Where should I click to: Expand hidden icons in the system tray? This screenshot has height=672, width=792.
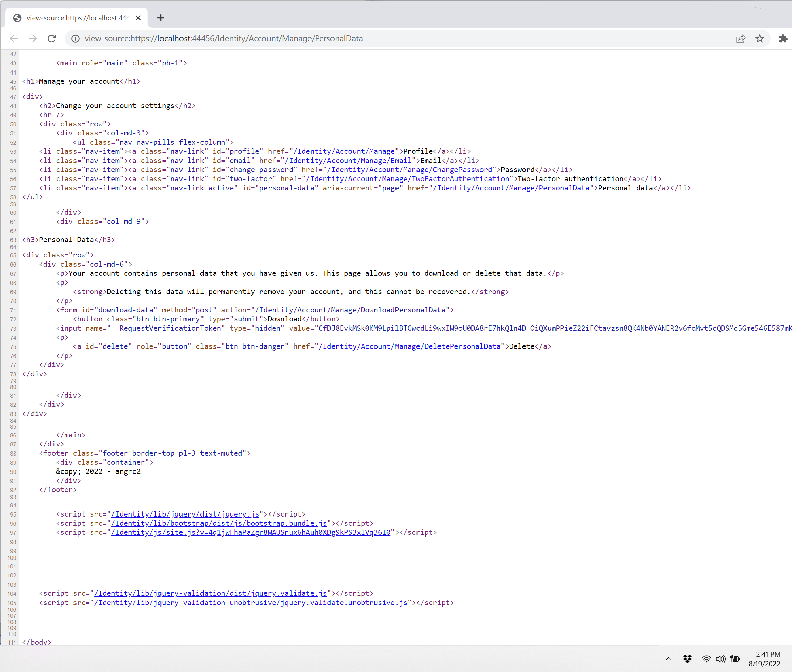[668, 659]
